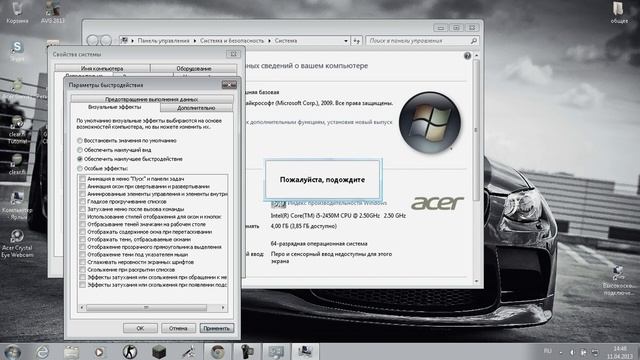640x360 pixels.
Task: Open Оборудование tab in Свойства системы
Action: [193, 68]
